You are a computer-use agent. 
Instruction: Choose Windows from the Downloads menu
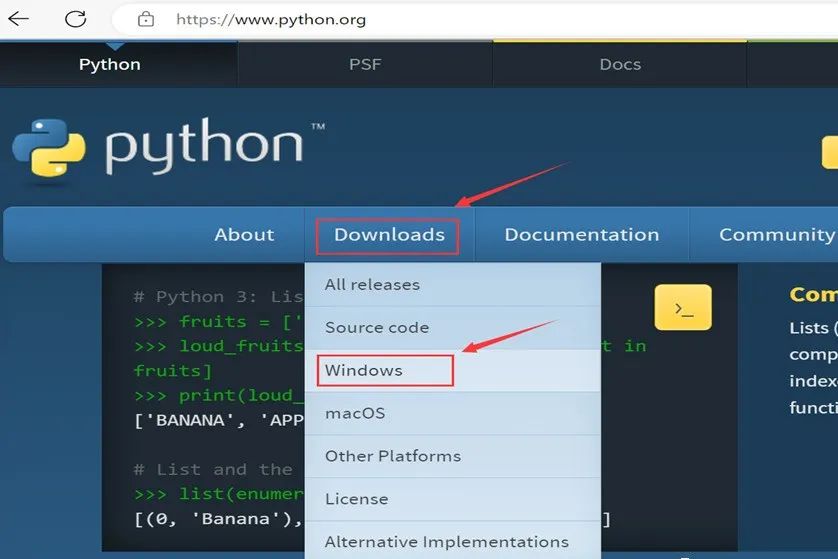tap(453, 370)
